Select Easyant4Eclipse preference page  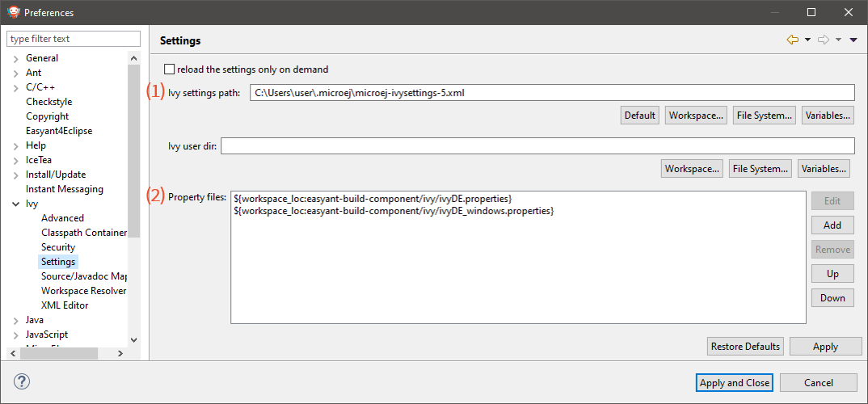[x=59, y=131]
